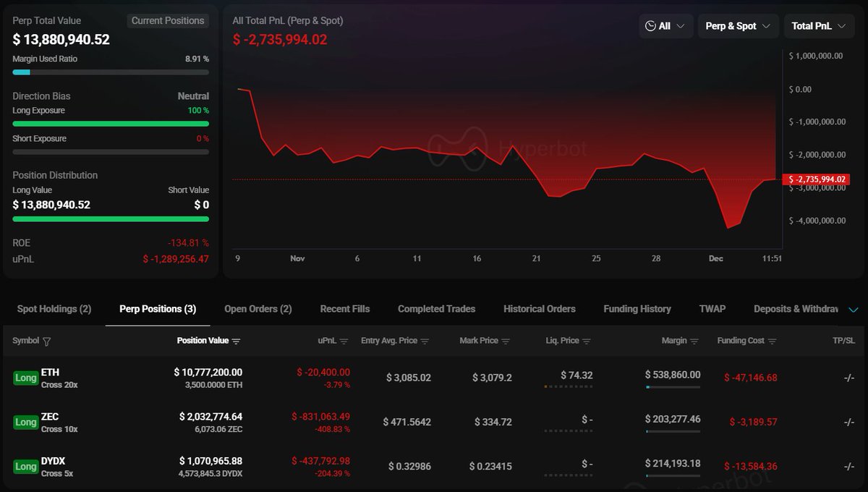This screenshot has width=868, height=492.
Task: Click the Current Positions button
Action: click(168, 21)
